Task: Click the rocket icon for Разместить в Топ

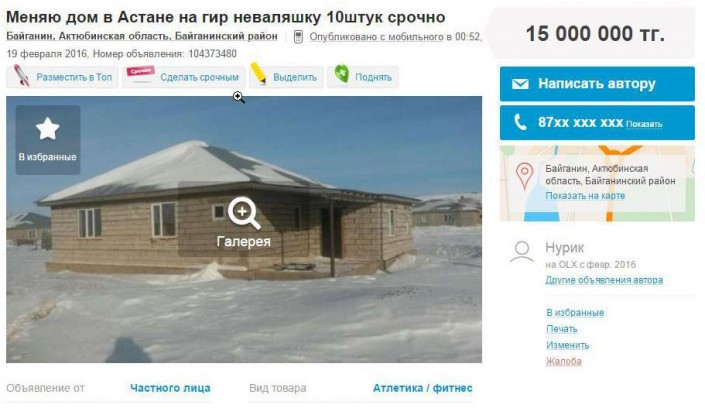Action: pyautogui.click(x=22, y=75)
